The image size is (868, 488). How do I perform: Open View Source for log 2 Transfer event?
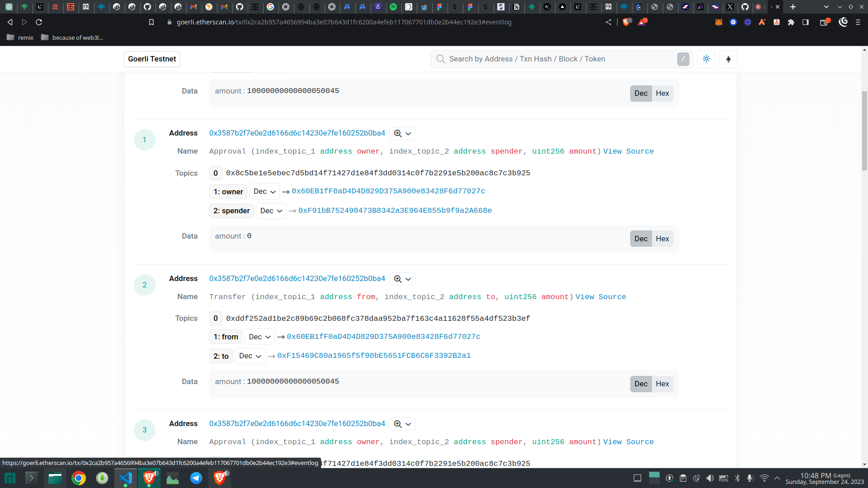pos(600,297)
